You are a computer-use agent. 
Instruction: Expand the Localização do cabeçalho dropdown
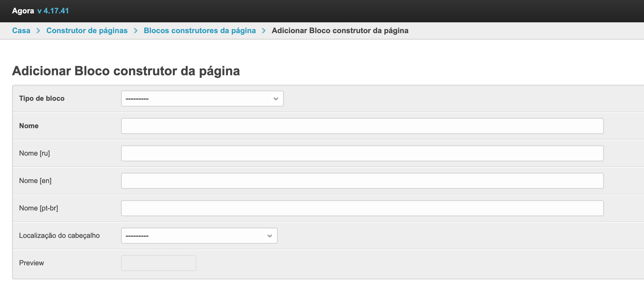[x=199, y=236]
